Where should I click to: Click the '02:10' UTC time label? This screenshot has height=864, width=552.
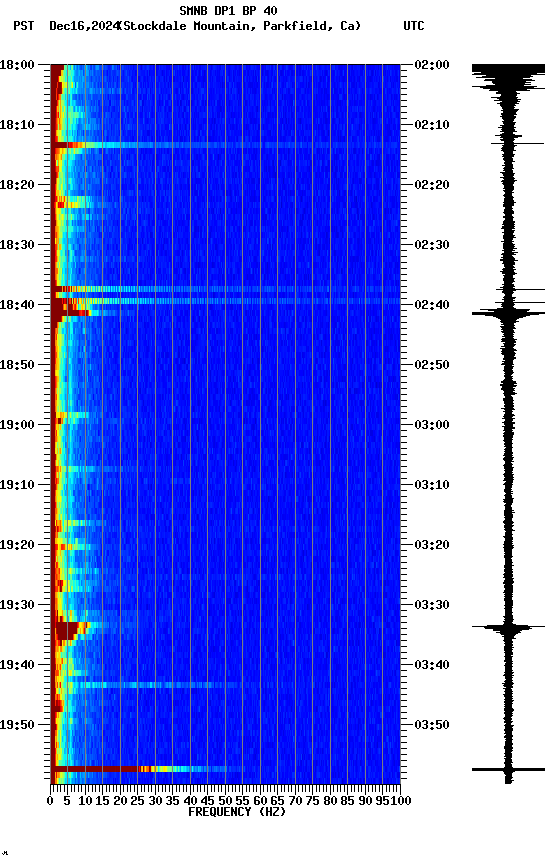[x=432, y=125]
